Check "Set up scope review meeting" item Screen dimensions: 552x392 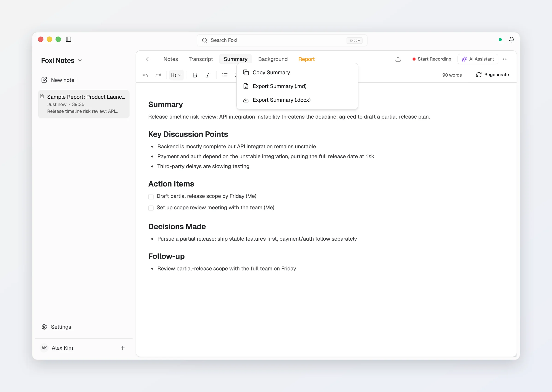tap(151, 208)
